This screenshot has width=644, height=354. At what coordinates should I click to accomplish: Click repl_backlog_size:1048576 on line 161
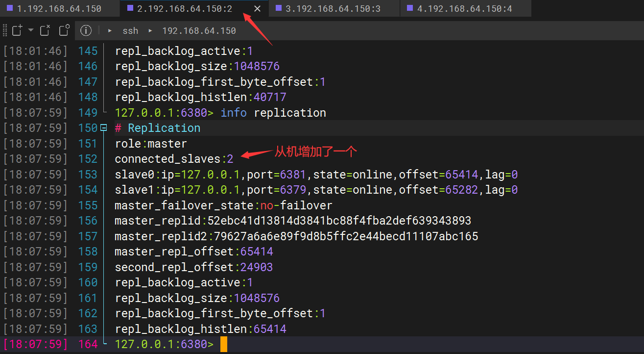[x=197, y=298]
